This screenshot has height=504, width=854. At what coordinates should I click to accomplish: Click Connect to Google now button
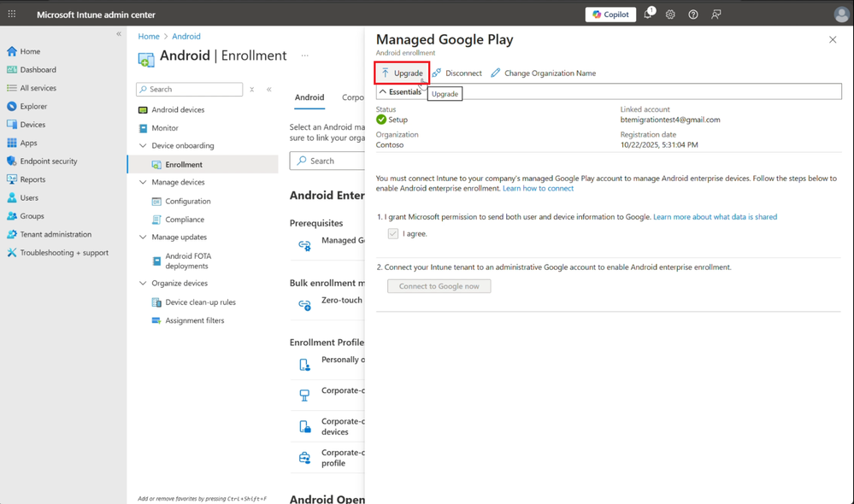point(439,286)
